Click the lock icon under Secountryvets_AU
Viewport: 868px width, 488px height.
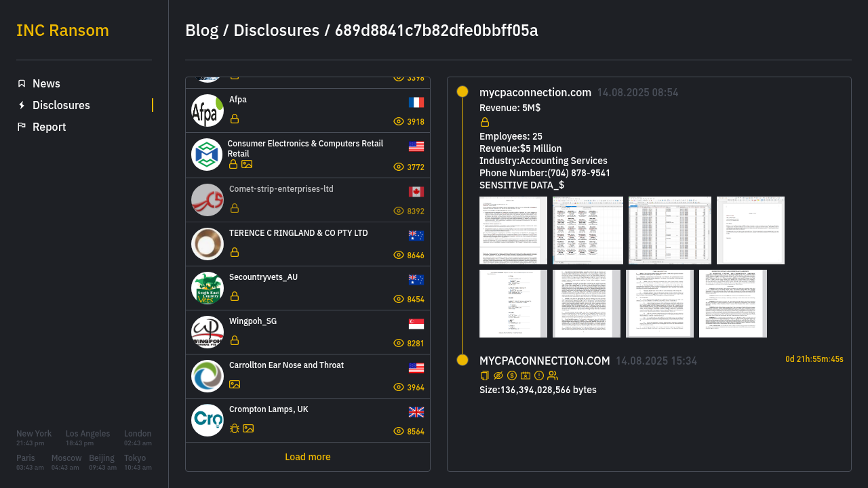tap(235, 296)
